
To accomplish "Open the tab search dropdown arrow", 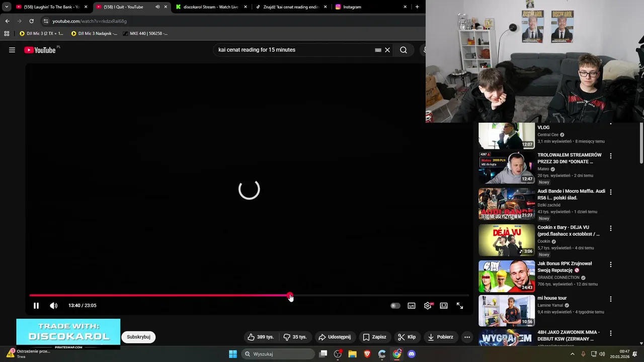I will click(x=7, y=7).
